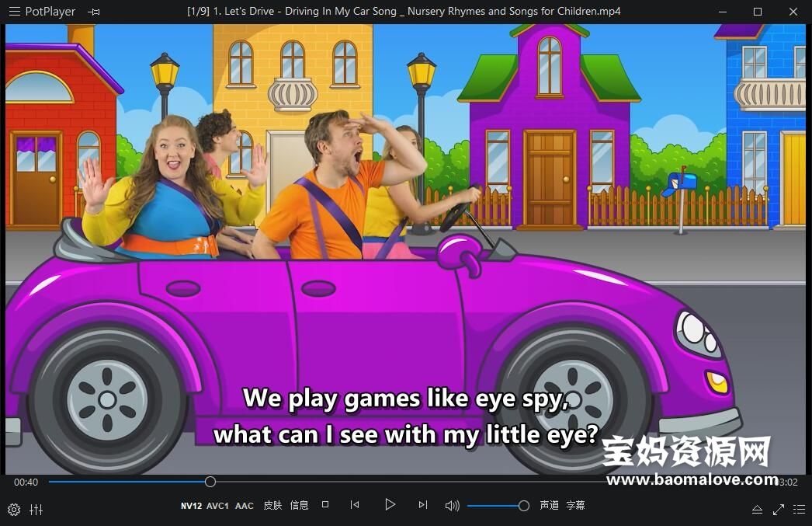Click the eject/open file icon
Viewport: 812px width, 526px height.
click(x=757, y=510)
